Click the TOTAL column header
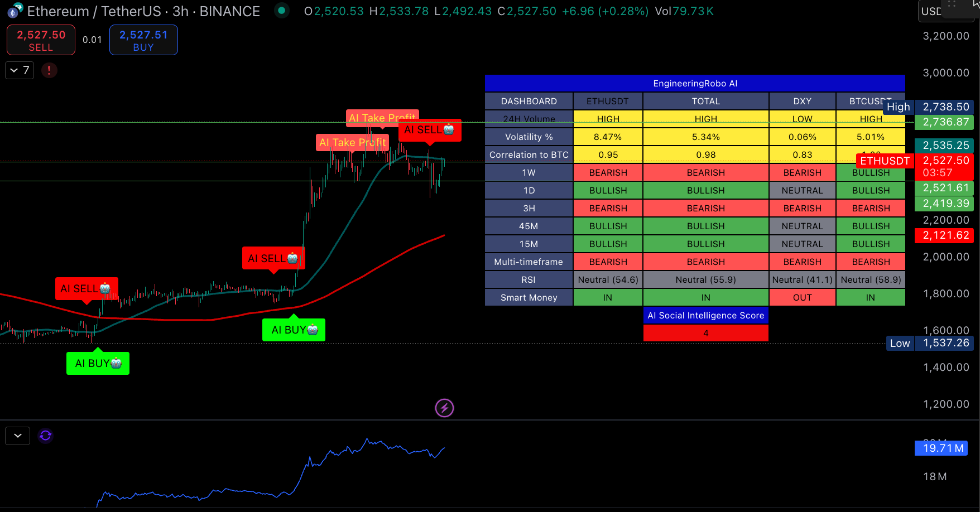 click(706, 101)
